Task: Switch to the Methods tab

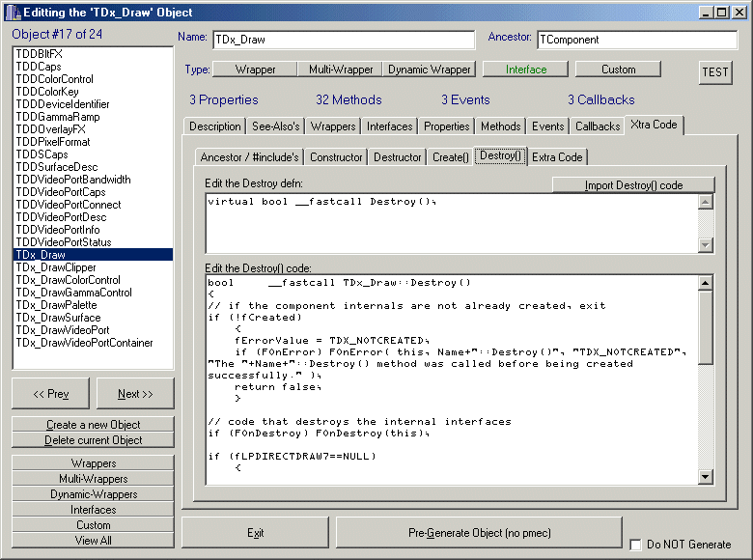Action: [x=500, y=126]
